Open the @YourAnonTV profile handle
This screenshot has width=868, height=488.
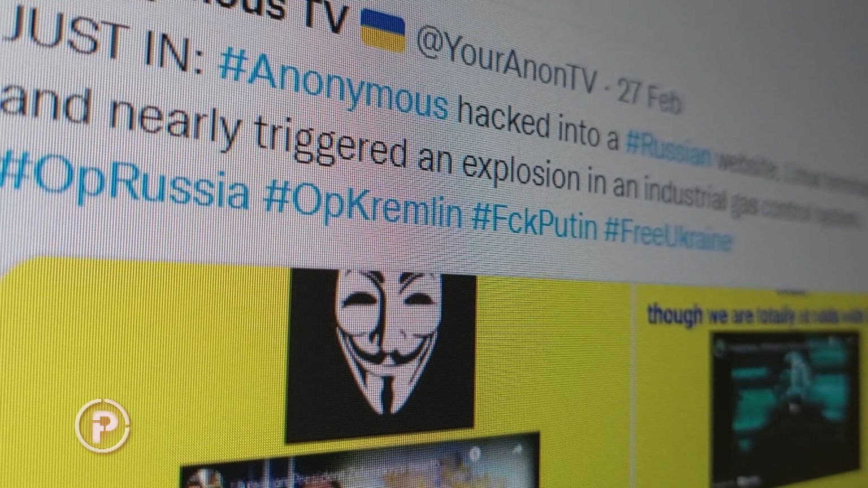(507, 61)
